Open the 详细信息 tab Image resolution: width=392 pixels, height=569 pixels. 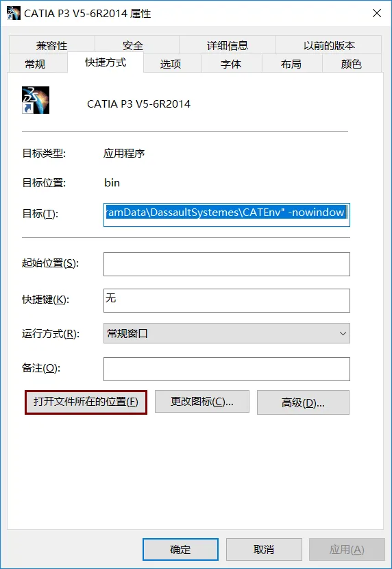click(x=228, y=45)
